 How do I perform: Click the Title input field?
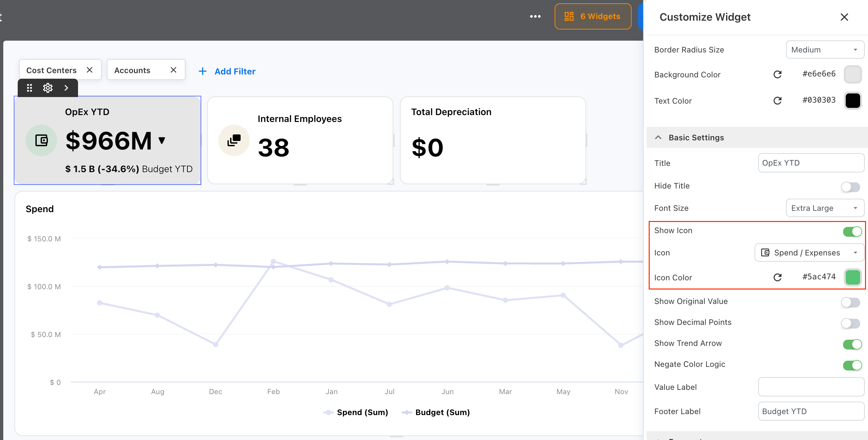click(811, 163)
